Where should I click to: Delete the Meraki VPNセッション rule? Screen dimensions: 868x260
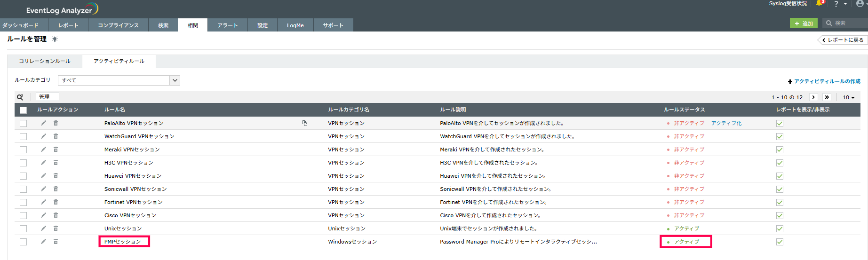(56, 149)
